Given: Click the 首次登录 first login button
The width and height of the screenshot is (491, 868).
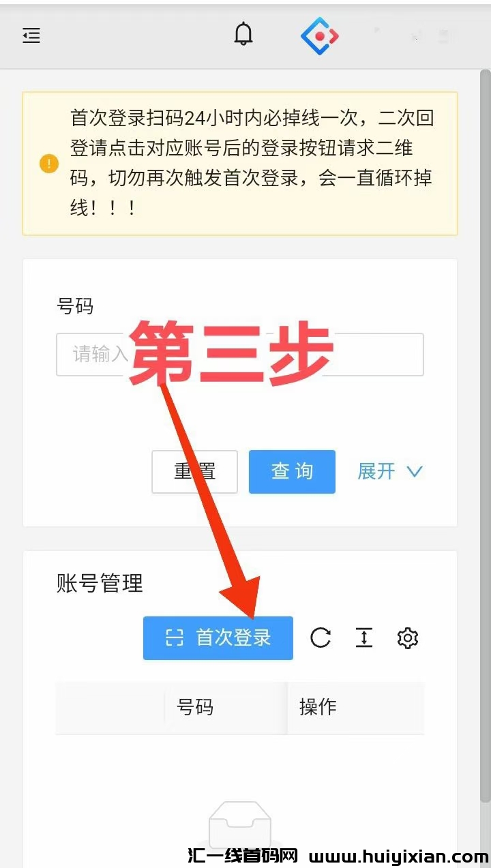Looking at the screenshot, I should point(218,638).
